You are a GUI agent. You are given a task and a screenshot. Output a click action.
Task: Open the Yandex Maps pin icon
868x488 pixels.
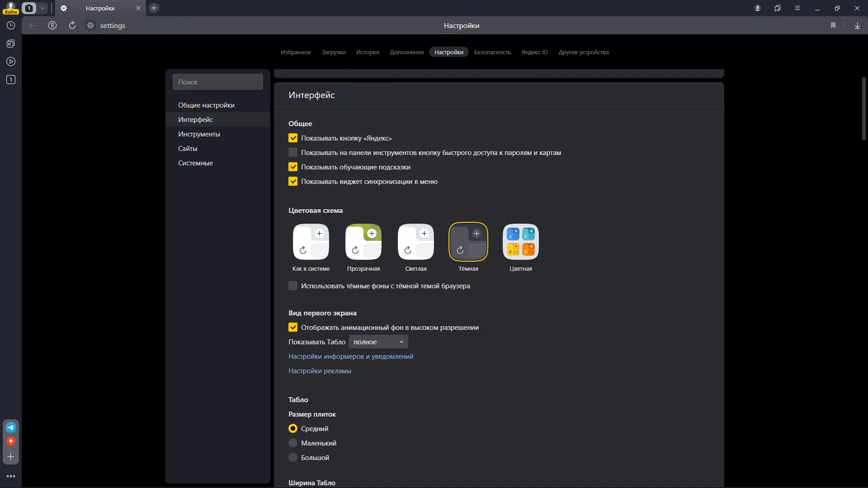11,441
